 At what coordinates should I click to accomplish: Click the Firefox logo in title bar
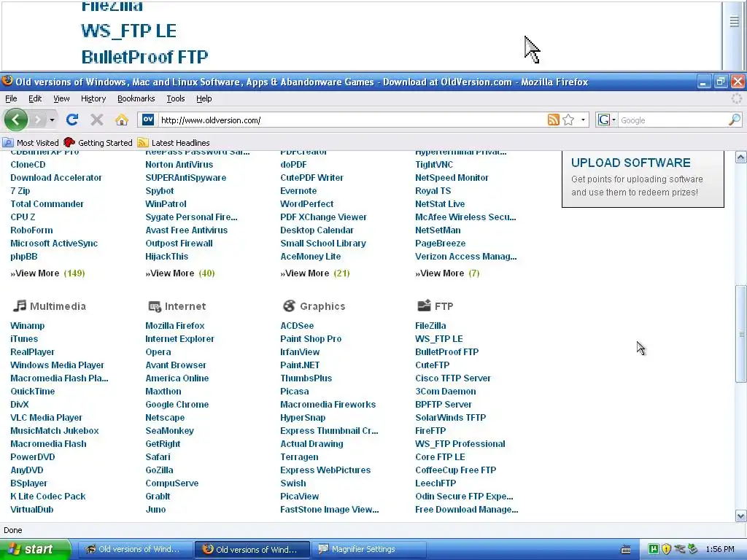[7, 81]
